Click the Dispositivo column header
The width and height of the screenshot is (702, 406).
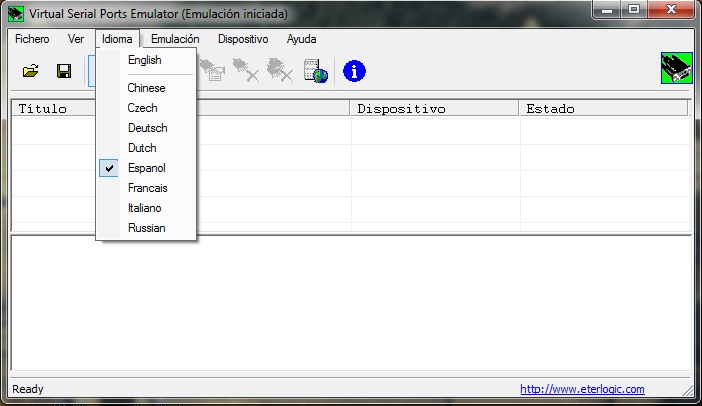[434, 108]
